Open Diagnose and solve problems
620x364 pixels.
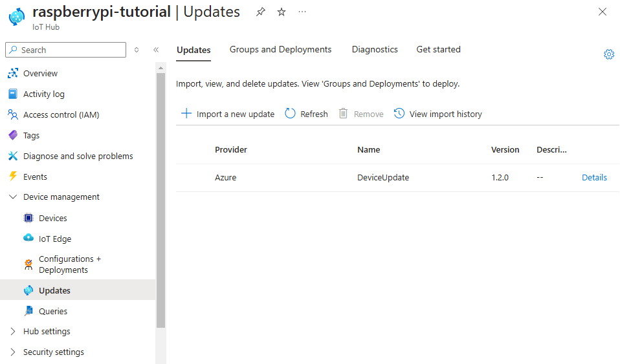tap(78, 156)
